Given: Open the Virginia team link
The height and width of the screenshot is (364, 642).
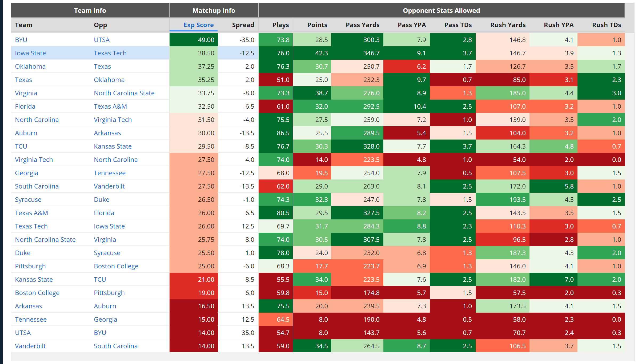Looking at the screenshot, I should click(26, 93).
